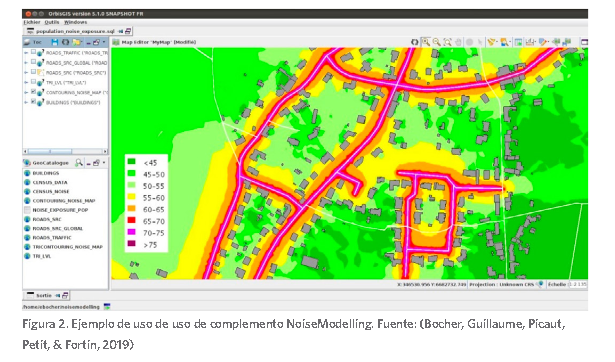Click the refresh icon in Toc toolbar
Image resolution: width=615 pixels, height=362 pixels.
65,42
